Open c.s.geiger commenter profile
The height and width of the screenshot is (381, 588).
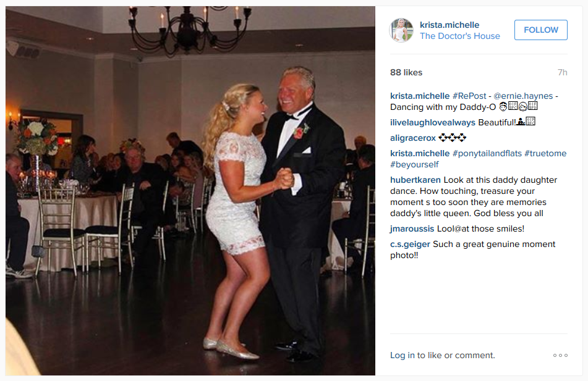point(411,244)
